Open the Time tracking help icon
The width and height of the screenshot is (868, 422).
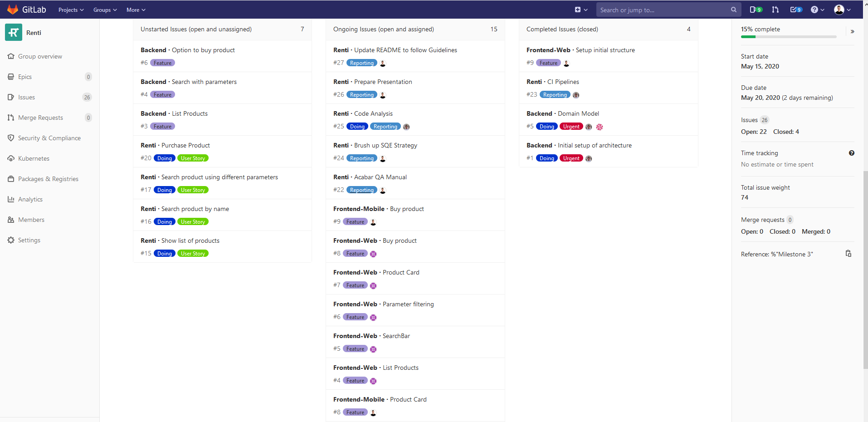coord(852,153)
